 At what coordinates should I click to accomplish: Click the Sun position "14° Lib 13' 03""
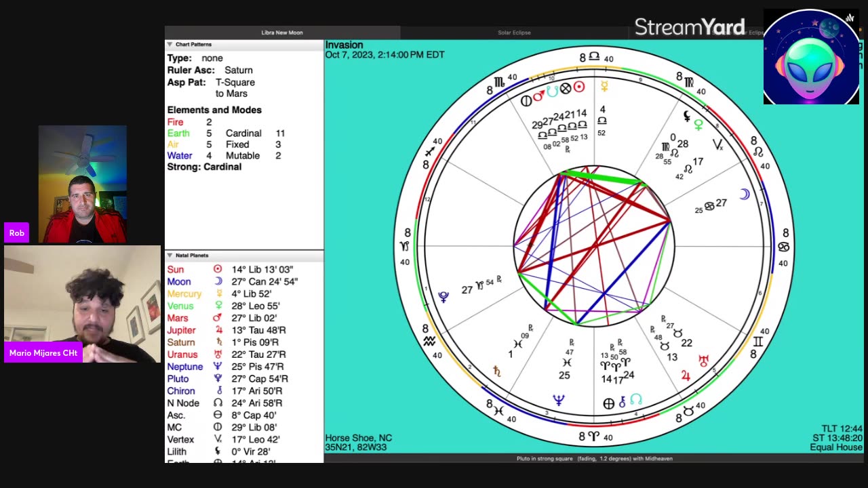(262, 270)
